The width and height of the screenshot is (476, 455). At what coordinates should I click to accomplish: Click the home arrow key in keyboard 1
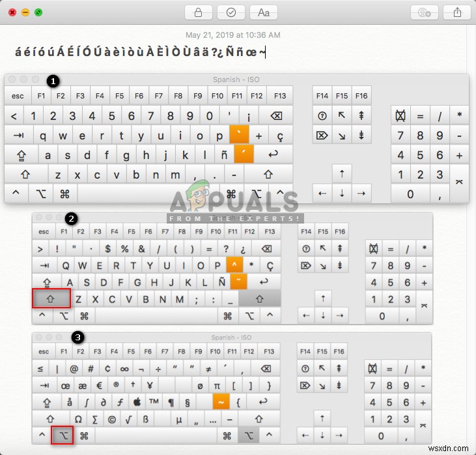click(x=342, y=115)
